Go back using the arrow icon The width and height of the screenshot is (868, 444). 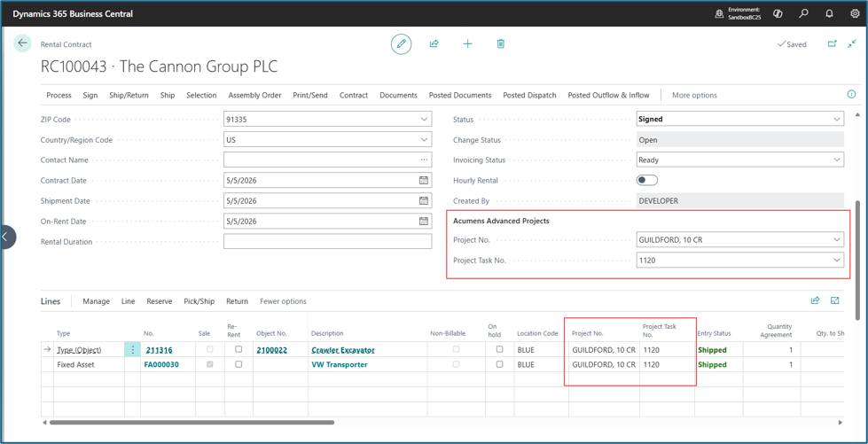pyautogui.click(x=22, y=43)
